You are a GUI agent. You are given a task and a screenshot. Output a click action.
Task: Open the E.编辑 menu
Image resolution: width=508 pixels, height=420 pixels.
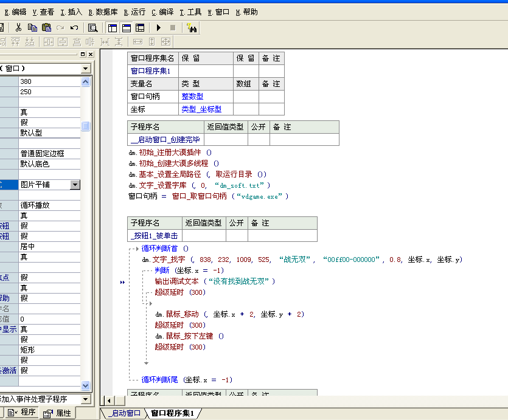[x=15, y=12]
